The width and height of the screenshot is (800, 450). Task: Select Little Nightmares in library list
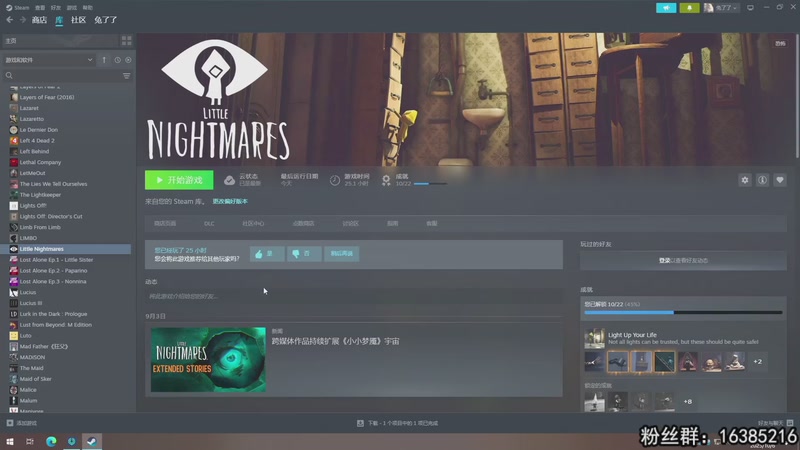66,249
